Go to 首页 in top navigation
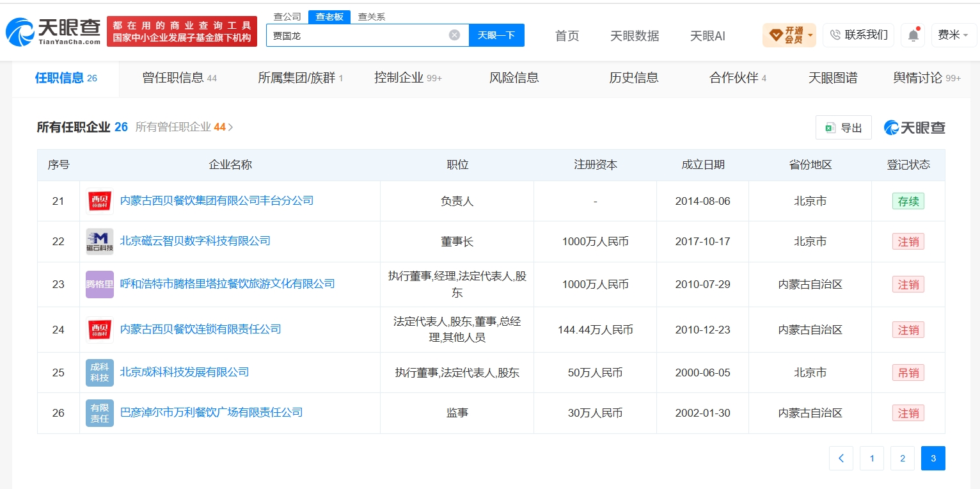This screenshot has width=980, height=489. (x=567, y=36)
